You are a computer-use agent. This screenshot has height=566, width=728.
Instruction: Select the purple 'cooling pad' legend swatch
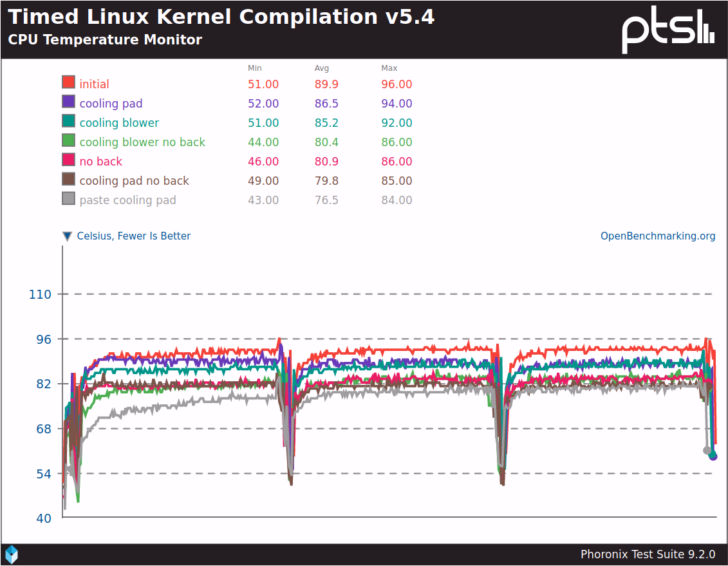68,102
